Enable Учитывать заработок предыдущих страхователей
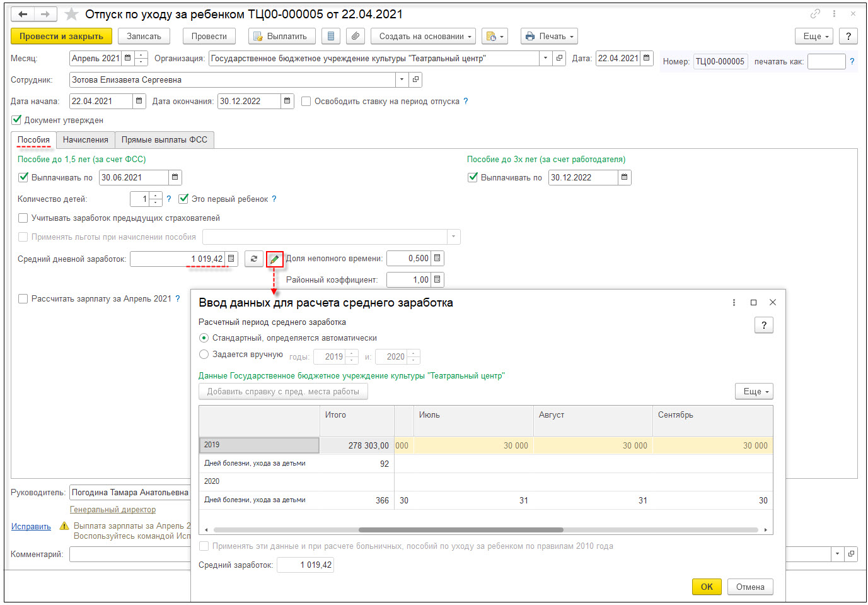The width and height of the screenshot is (868, 605). coord(23,218)
